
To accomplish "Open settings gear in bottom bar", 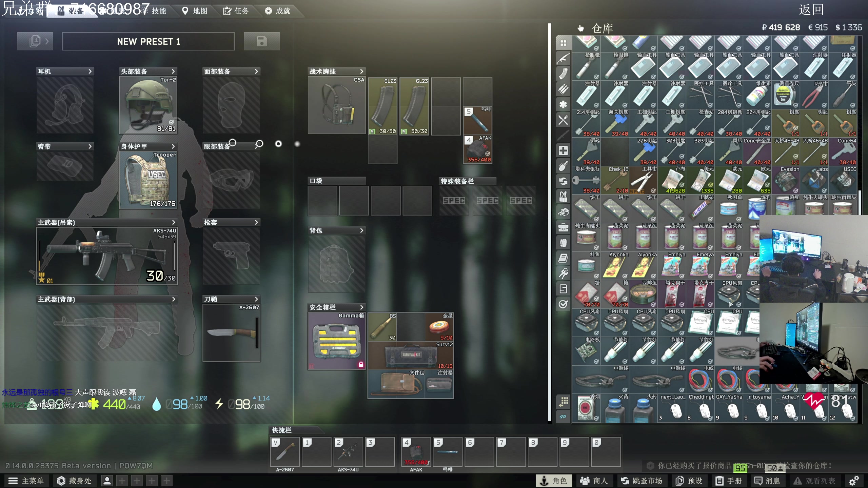I will (x=854, y=481).
